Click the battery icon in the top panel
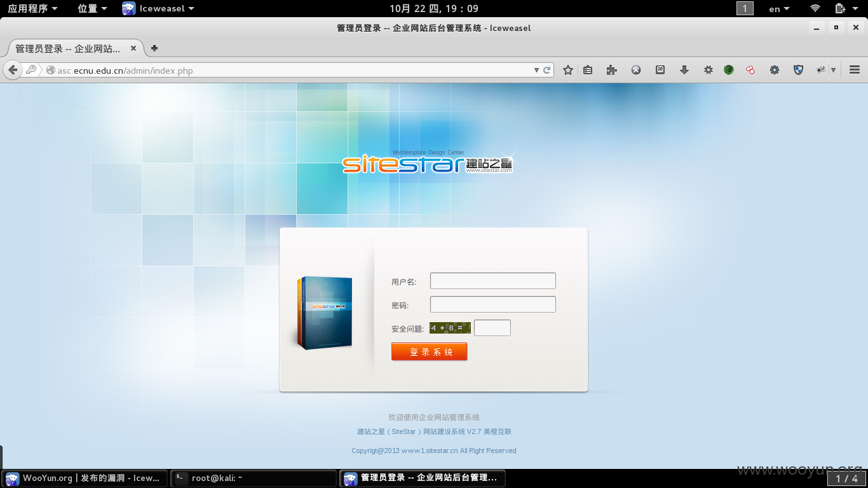868x488 pixels. (x=840, y=8)
